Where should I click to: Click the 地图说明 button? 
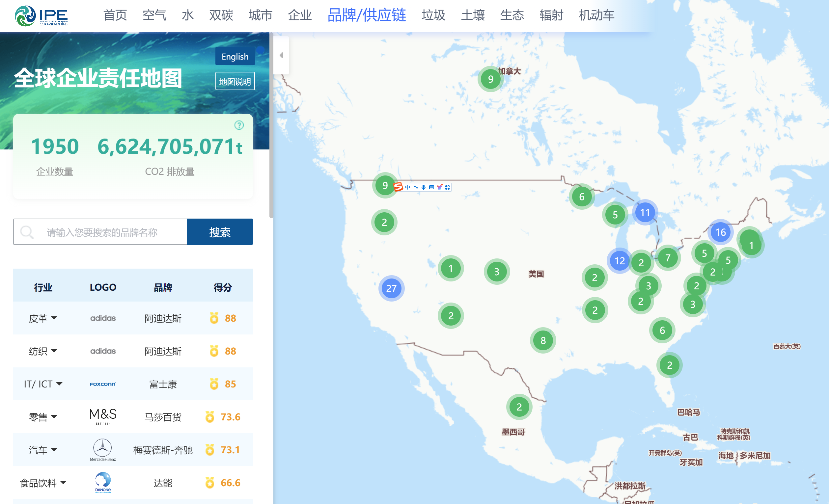[x=235, y=81]
